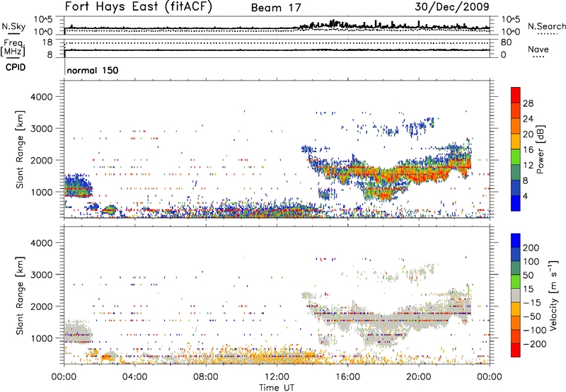Click the '16:00' time tick label
Viewport: 566px width, 392px height.
tap(347, 377)
